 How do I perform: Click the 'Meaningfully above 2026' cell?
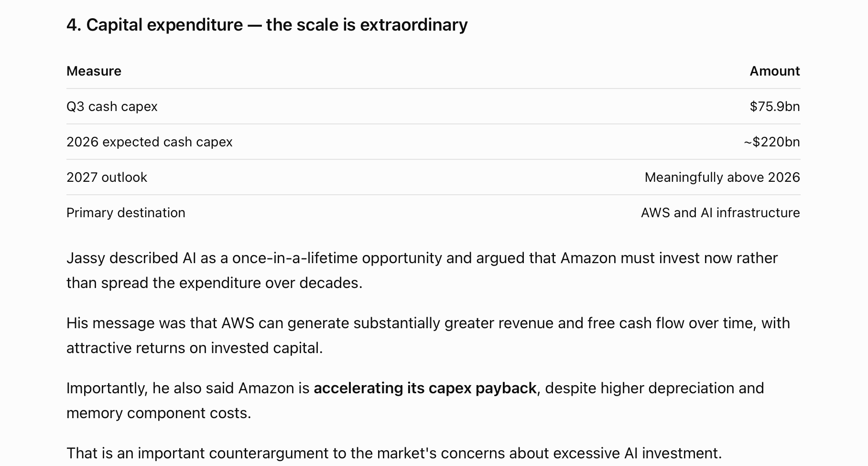(x=722, y=177)
